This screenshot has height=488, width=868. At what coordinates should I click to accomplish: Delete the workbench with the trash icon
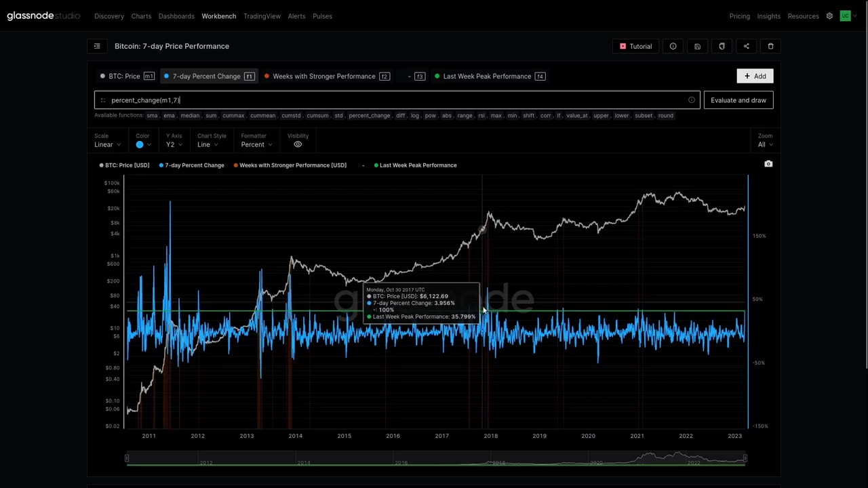click(x=770, y=46)
